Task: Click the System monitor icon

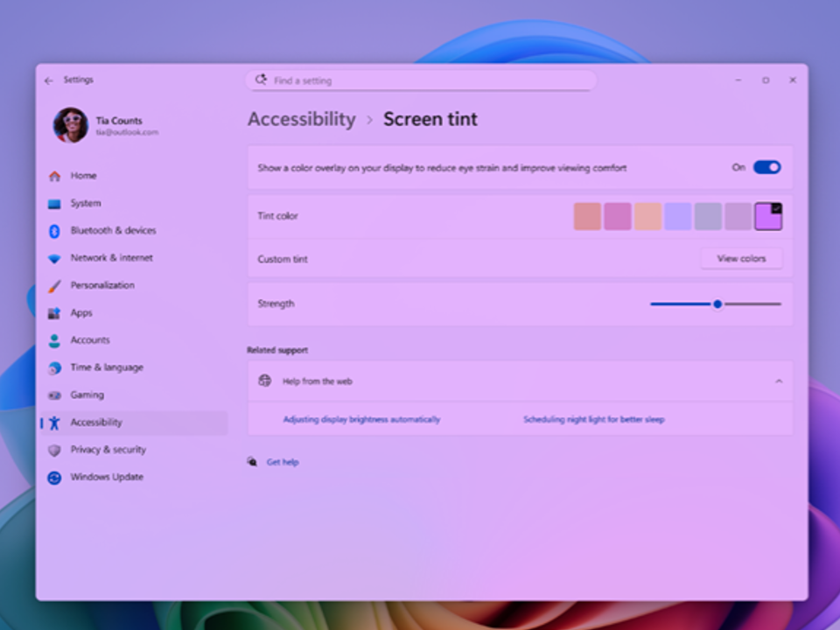Action: coord(54,204)
